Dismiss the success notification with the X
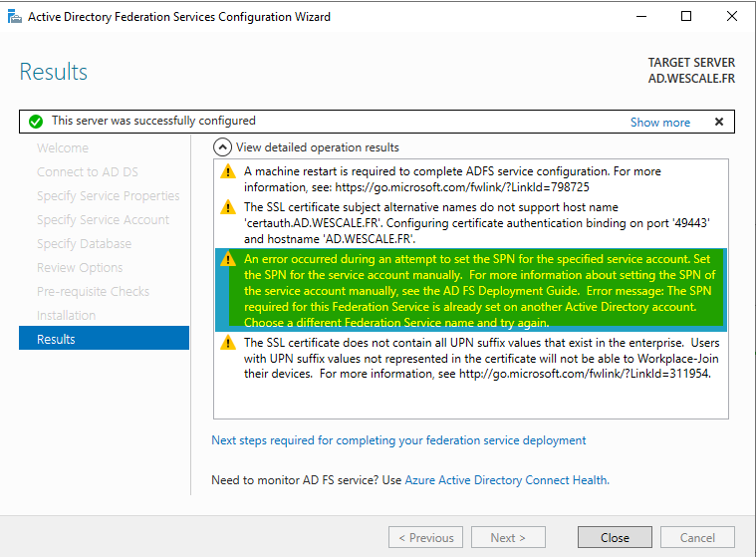 coord(719,122)
